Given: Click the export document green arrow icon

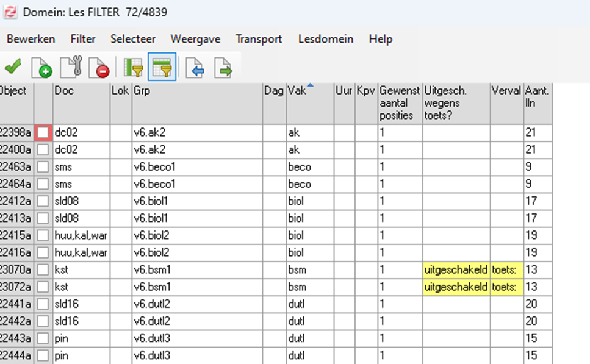Looking at the screenshot, I should pyautogui.click(x=223, y=67).
